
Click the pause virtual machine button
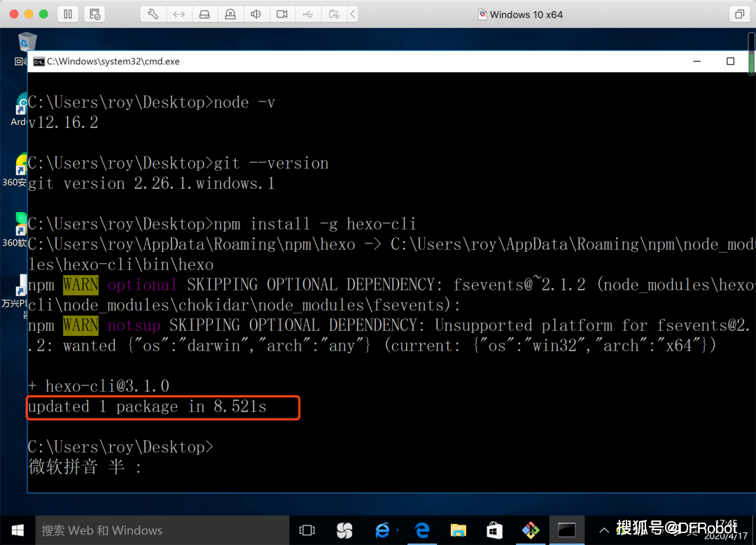click(68, 14)
